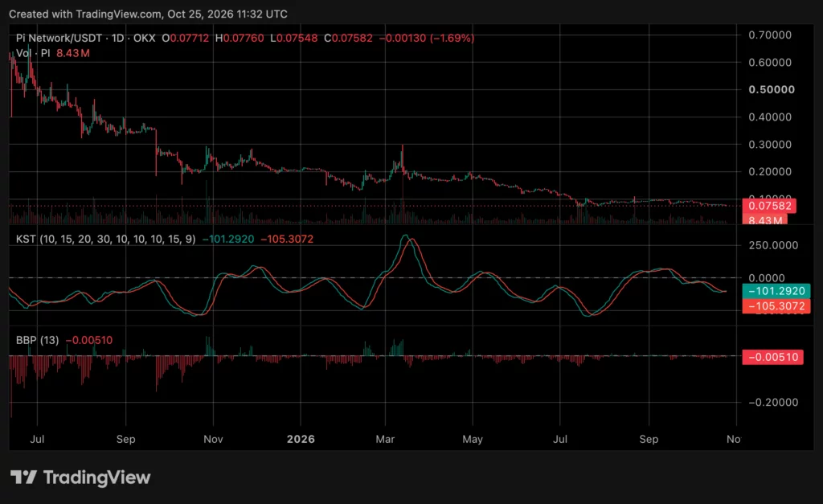Select the Pi Network/USDT symbol title
Screen dimensions: 823x504
coord(85,39)
